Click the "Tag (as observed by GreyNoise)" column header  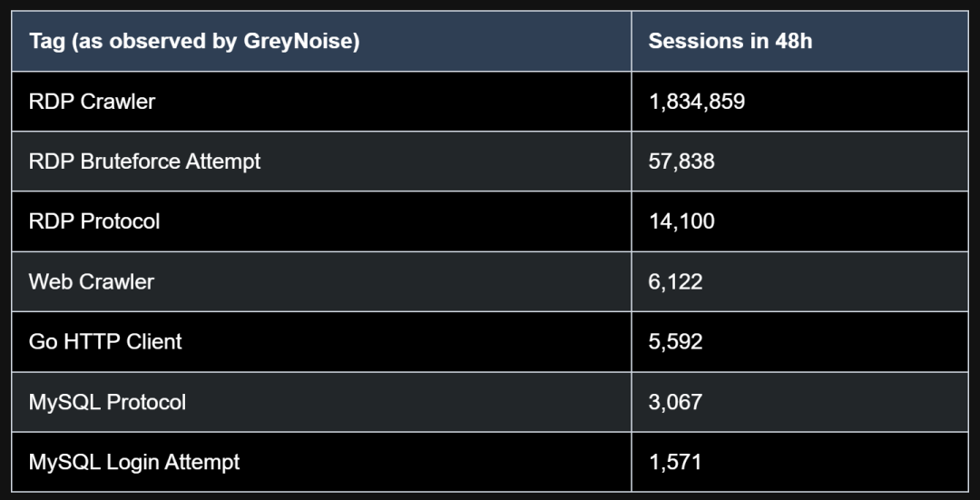(x=194, y=41)
